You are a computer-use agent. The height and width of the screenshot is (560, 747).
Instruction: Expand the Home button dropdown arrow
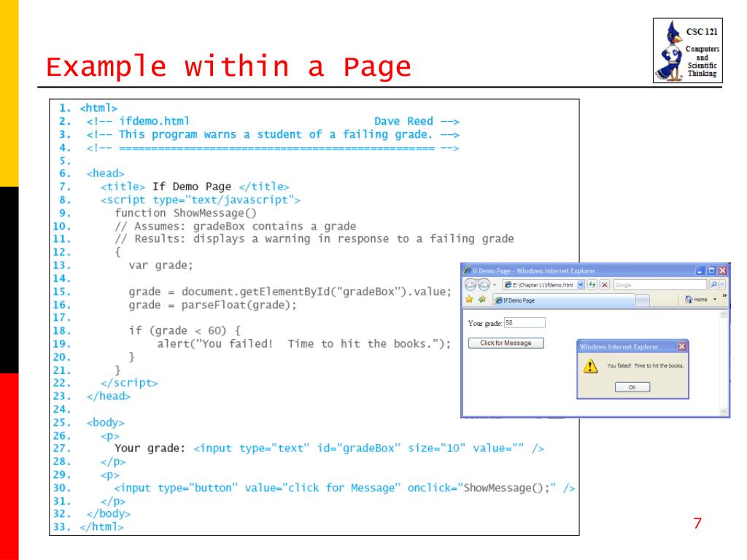[x=715, y=300]
